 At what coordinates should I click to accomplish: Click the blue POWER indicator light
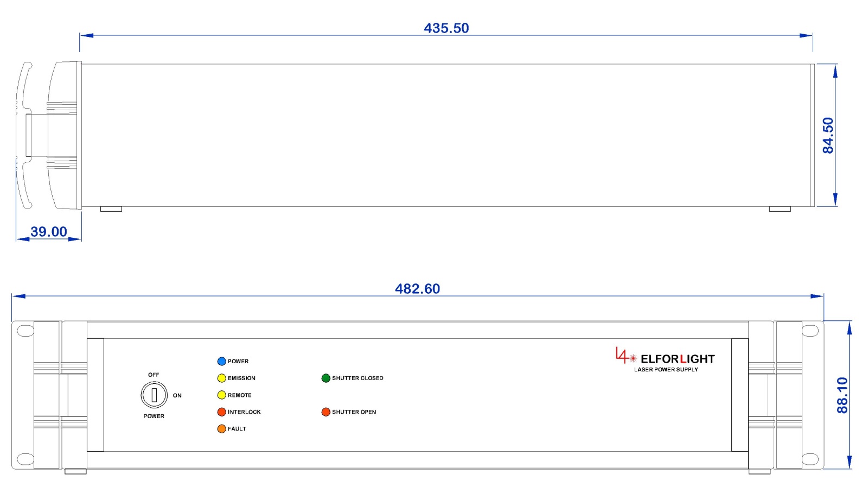pos(221,361)
